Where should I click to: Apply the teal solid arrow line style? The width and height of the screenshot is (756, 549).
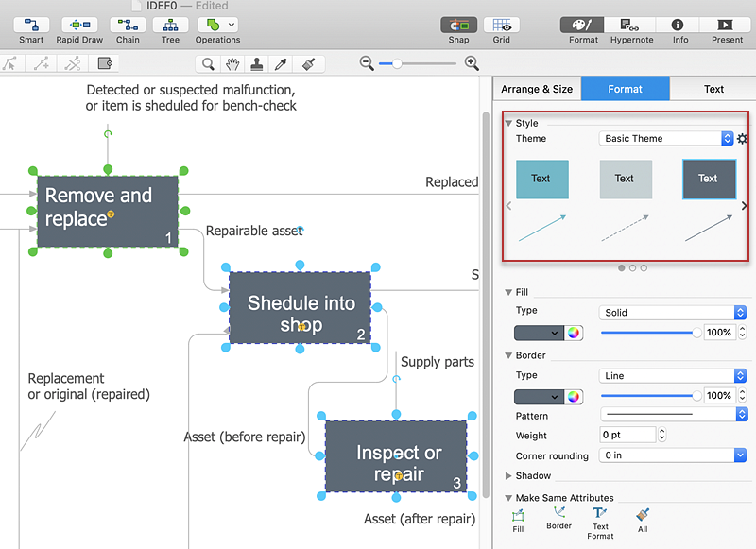[541, 228]
